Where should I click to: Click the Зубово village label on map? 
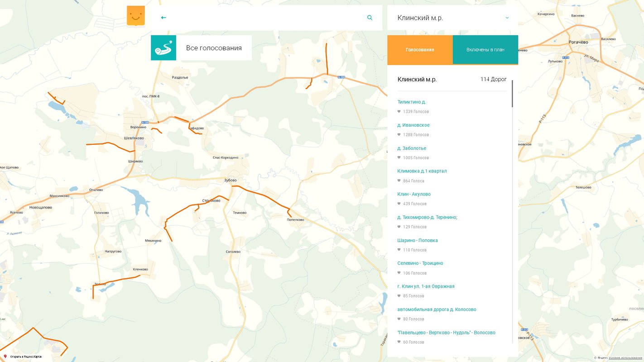point(231,180)
